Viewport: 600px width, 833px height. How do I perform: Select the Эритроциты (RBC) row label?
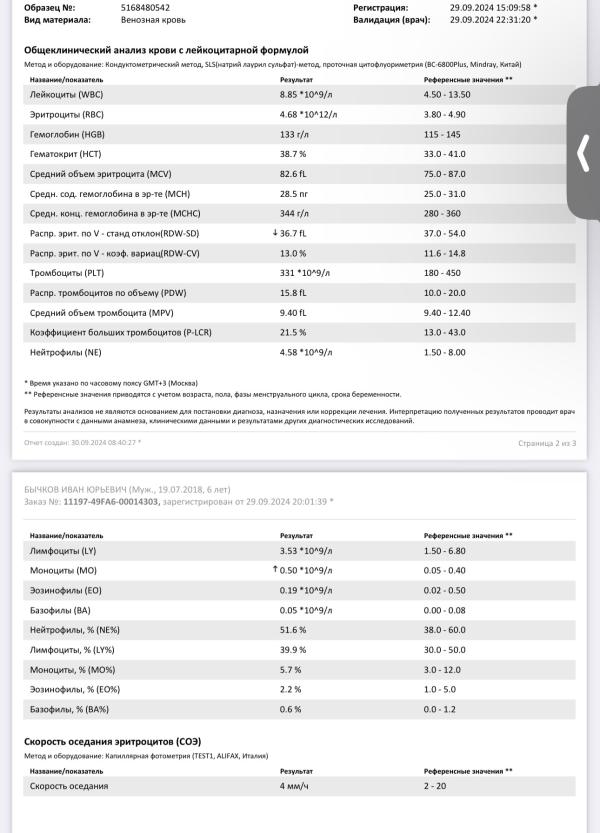click(68, 114)
